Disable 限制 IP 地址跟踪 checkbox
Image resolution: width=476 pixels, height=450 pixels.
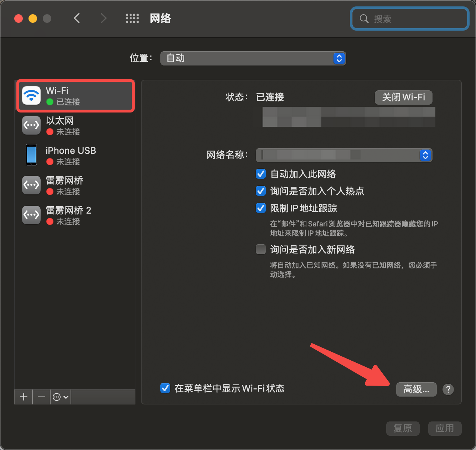click(x=261, y=208)
